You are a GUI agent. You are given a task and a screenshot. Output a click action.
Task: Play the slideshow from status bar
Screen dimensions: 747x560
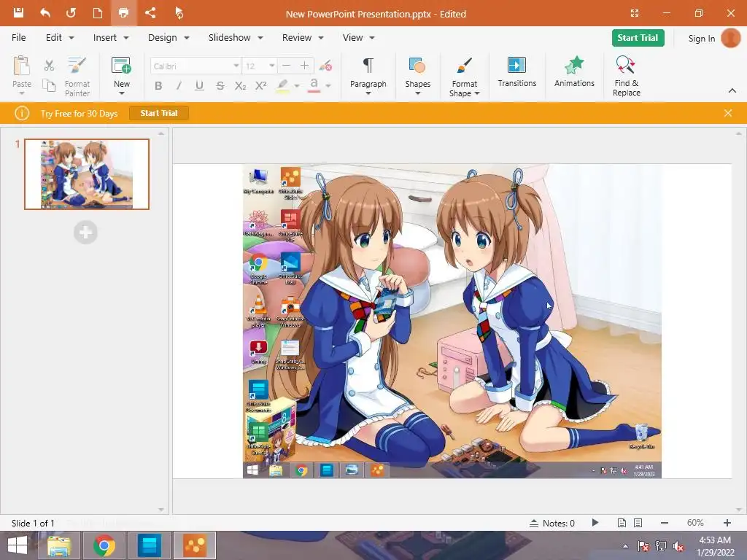point(595,523)
